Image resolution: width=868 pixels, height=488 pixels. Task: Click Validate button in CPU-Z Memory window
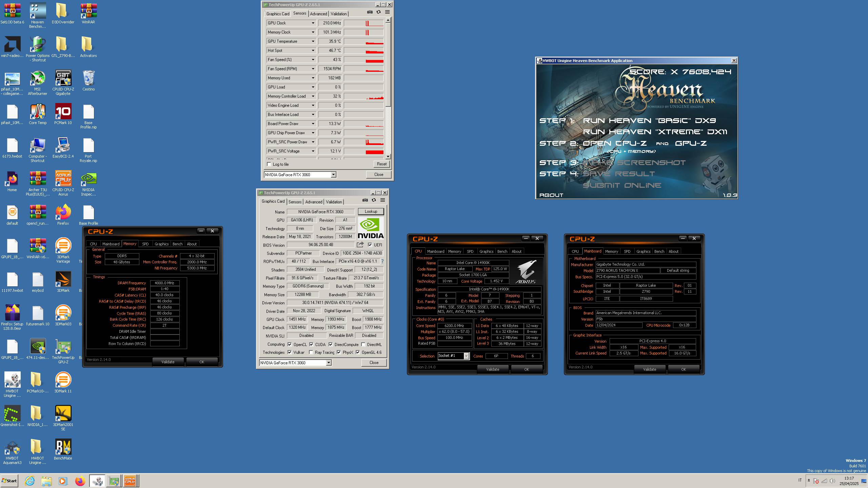(x=168, y=362)
